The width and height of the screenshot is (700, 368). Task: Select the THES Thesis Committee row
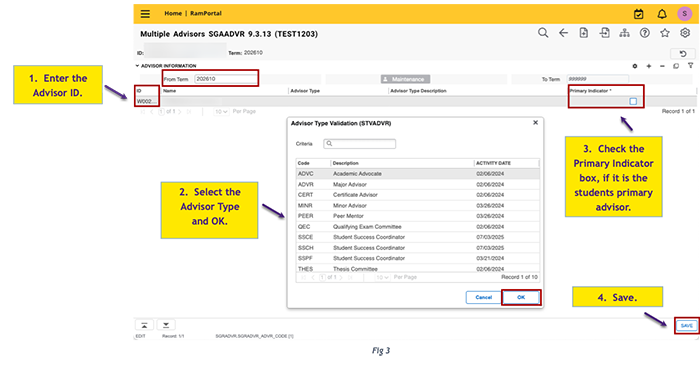coord(417,268)
